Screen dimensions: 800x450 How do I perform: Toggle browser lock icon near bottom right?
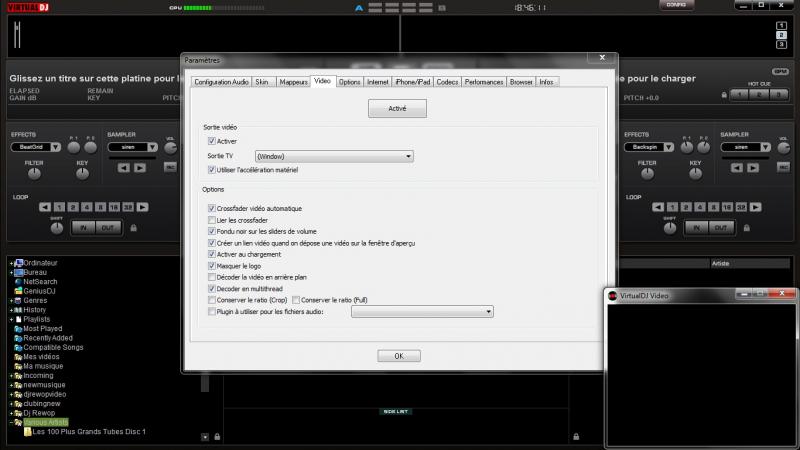pyautogui.click(x=576, y=437)
